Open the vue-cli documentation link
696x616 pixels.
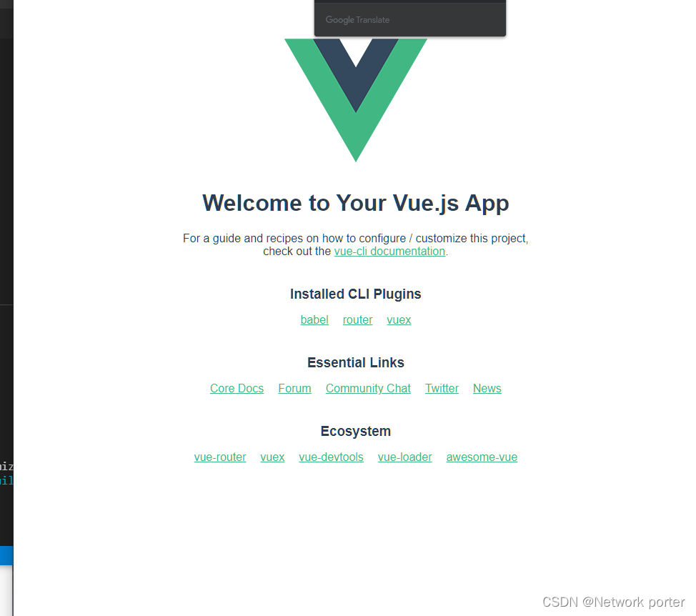pyautogui.click(x=389, y=252)
